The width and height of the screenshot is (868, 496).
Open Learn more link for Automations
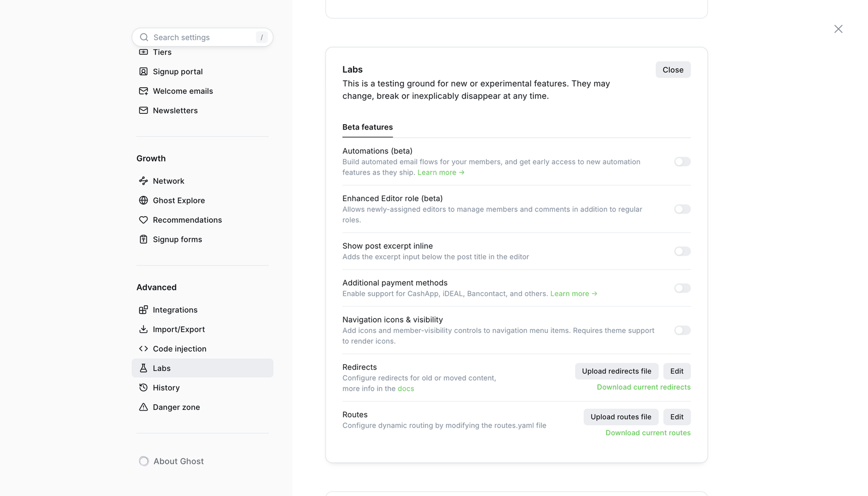tap(441, 172)
